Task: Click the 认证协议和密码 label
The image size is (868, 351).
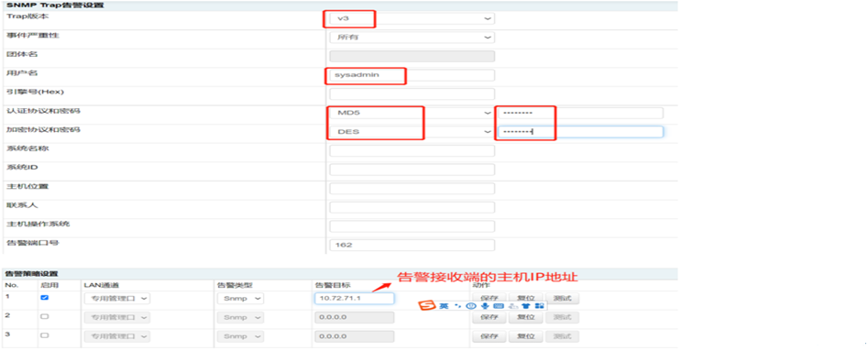Action: [43, 111]
